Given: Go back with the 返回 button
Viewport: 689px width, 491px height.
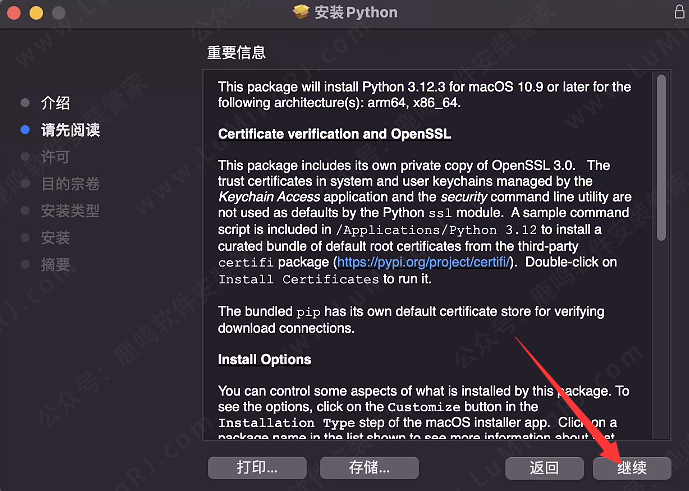Looking at the screenshot, I should tap(543, 467).
